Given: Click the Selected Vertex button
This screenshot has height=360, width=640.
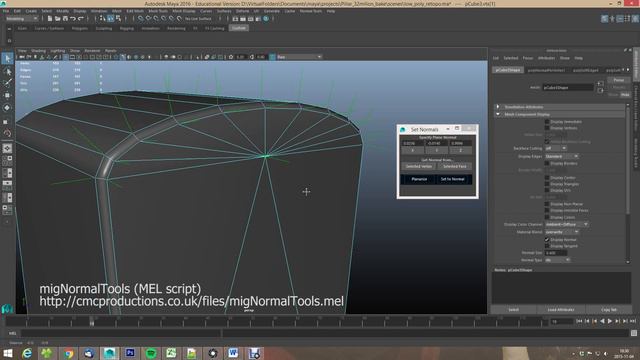Looking at the screenshot, I should (419, 167).
